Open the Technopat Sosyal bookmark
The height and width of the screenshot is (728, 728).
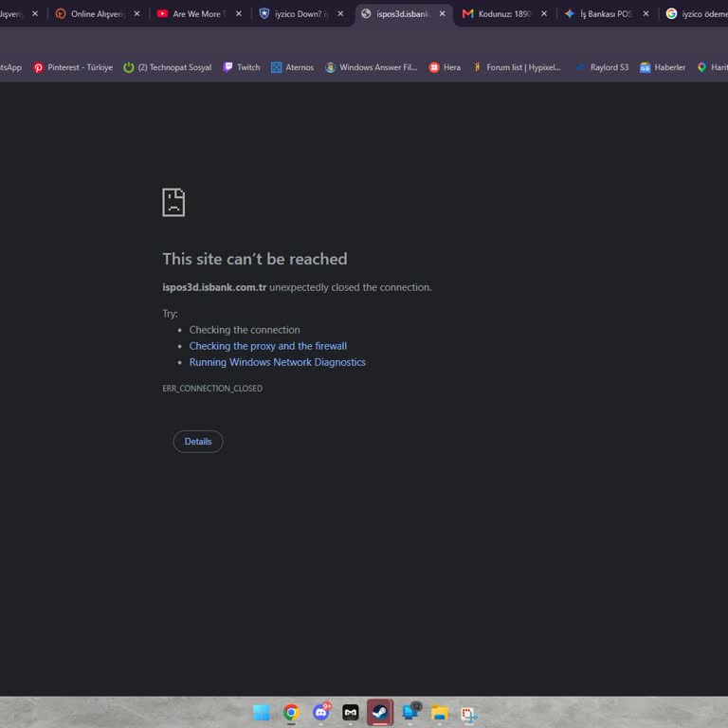coord(168,67)
